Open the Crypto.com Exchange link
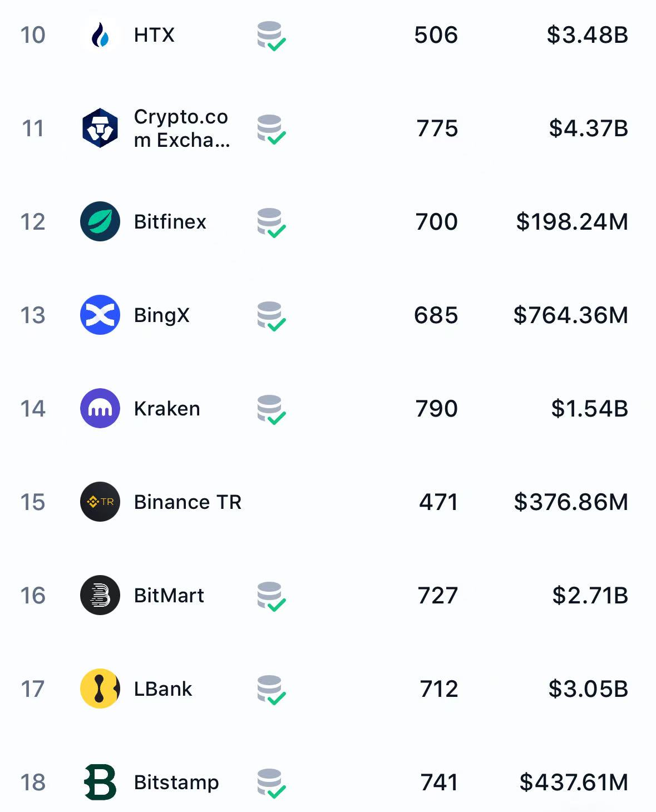656x812 pixels. coord(181,128)
